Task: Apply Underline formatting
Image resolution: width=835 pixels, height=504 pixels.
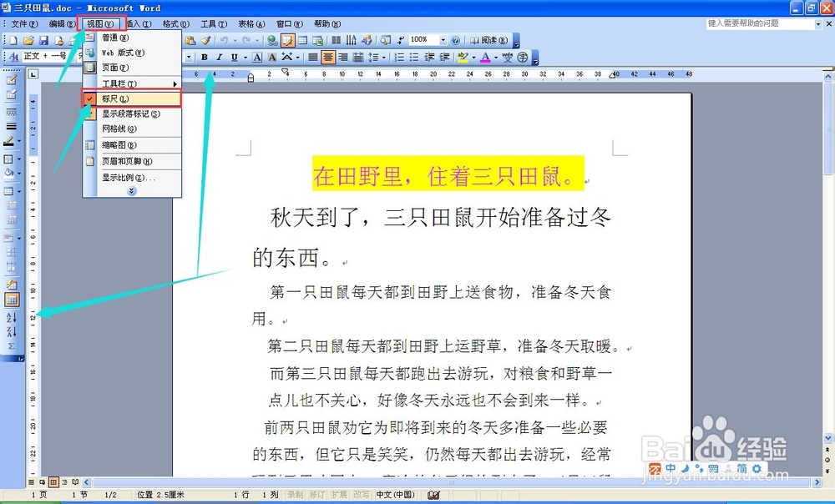Action: (235, 57)
